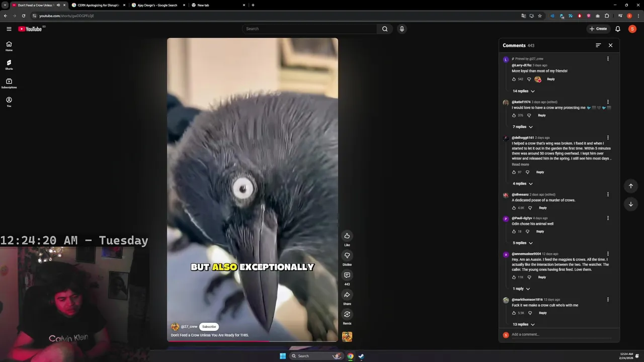
Task: Like the delhogg6161 comment
Action: point(514,172)
